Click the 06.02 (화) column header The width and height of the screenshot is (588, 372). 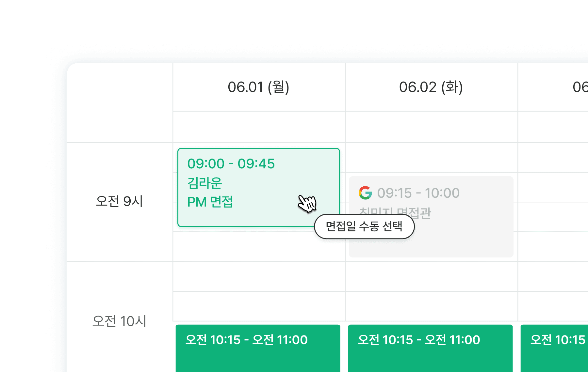click(x=431, y=87)
